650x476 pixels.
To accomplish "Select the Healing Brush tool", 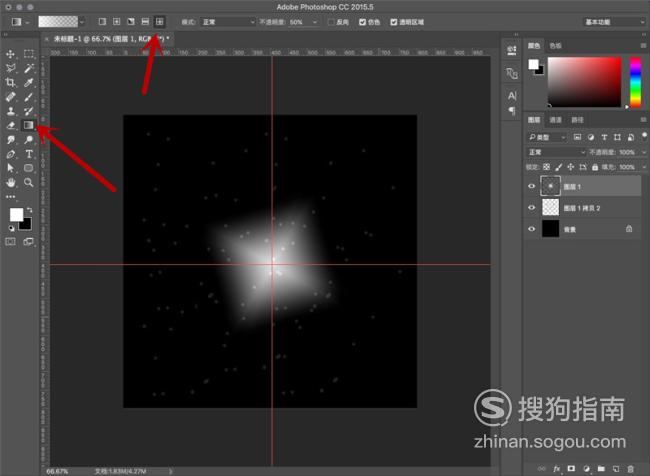I will pos(11,97).
